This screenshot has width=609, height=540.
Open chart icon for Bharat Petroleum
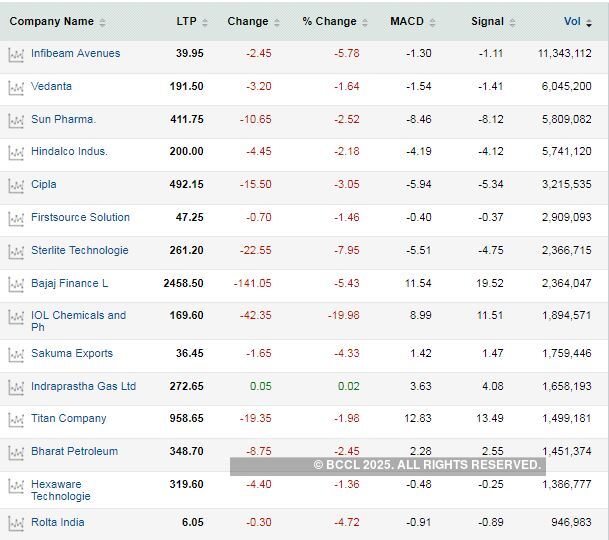pos(16,453)
